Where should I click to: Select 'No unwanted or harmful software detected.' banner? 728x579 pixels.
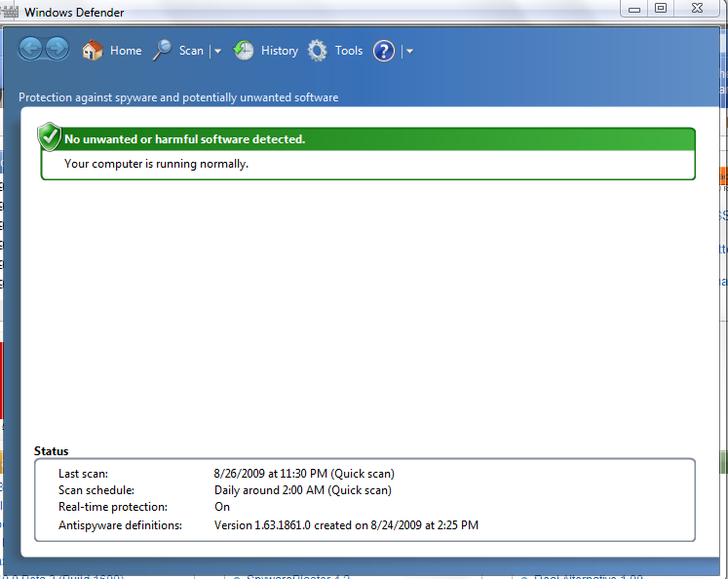[x=367, y=139]
